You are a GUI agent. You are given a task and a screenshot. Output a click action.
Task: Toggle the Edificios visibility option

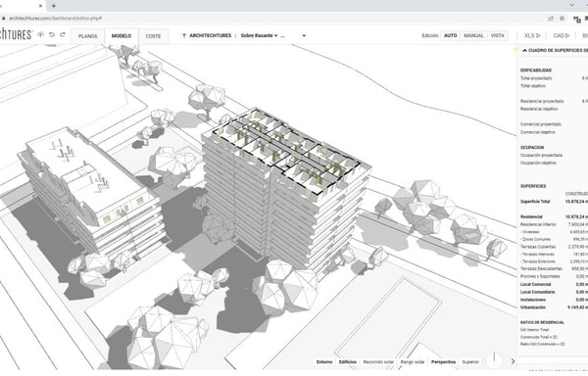point(348,361)
